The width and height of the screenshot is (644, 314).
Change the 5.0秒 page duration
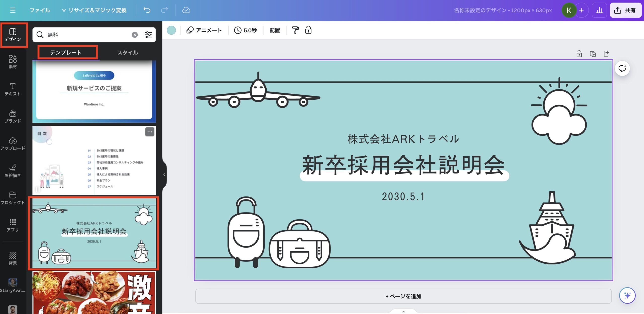(246, 30)
